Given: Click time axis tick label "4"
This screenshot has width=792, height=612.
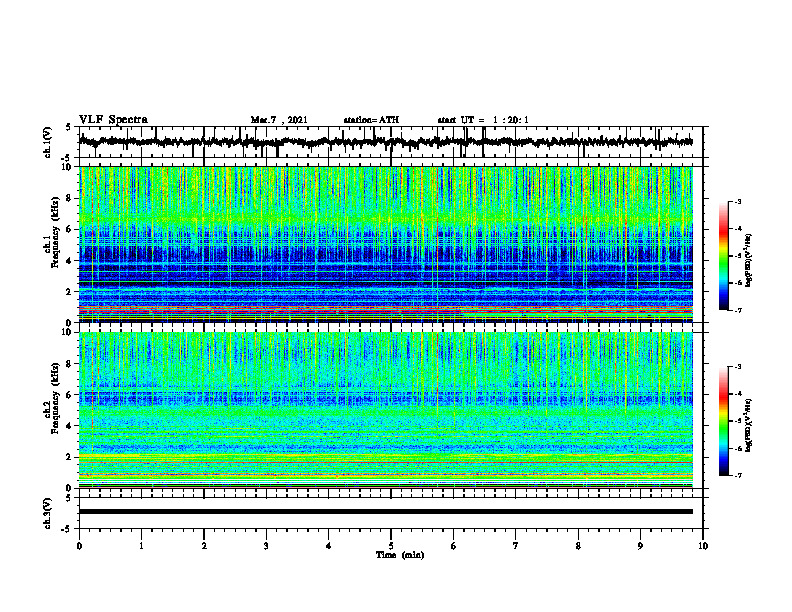Looking at the screenshot, I should tap(329, 546).
